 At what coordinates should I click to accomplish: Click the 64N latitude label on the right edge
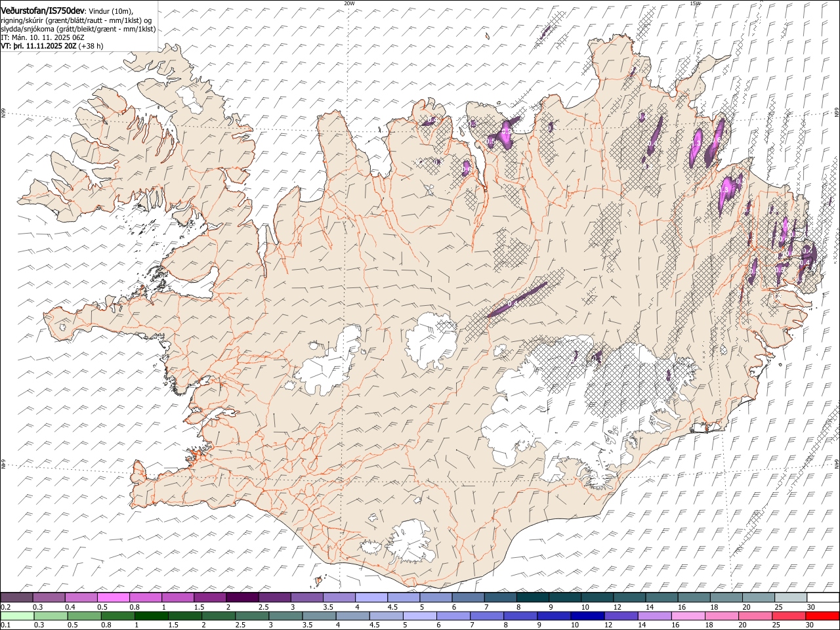pyautogui.click(x=837, y=463)
